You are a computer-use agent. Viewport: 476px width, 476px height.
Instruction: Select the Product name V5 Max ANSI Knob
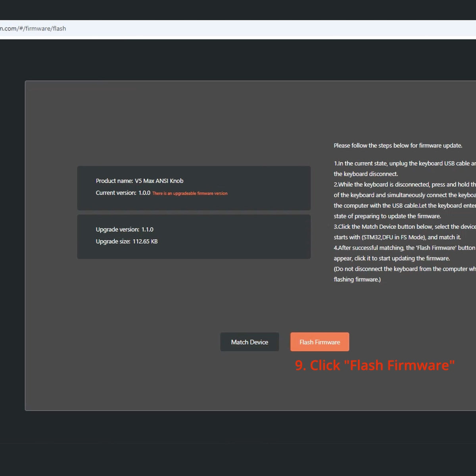[139, 180]
